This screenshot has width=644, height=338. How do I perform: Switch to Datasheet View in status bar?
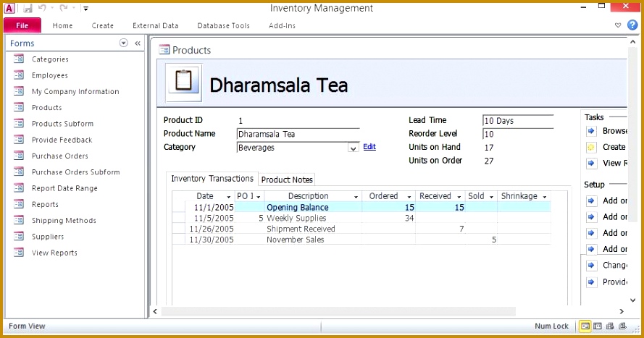[598, 326]
